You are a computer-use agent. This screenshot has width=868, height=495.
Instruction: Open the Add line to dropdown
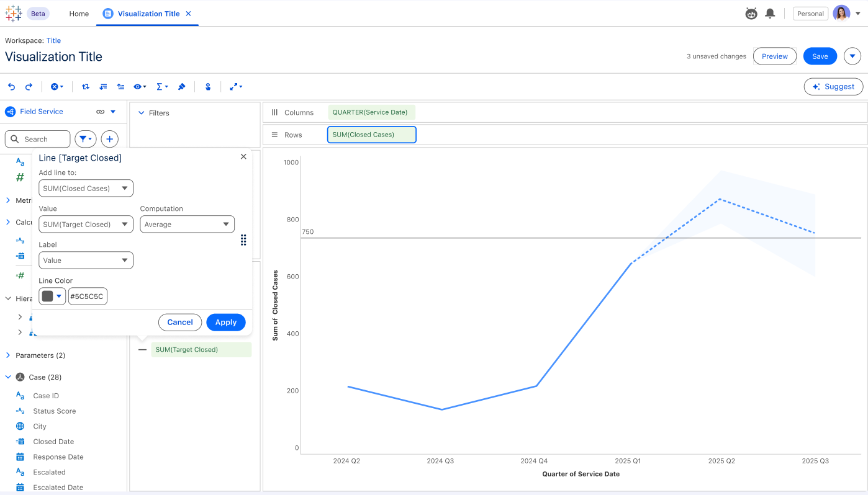(x=86, y=189)
